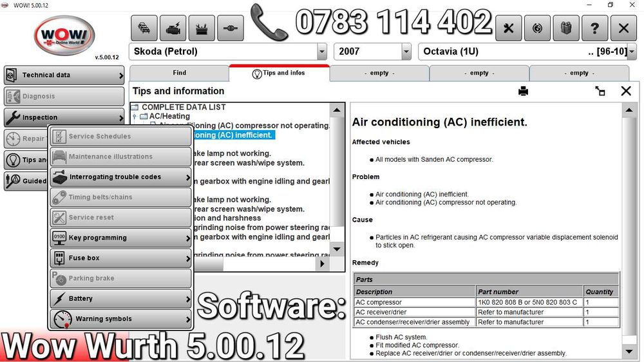Open Warning symbols submenu
The height and width of the screenshot is (362, 644).
pos(121,319)
